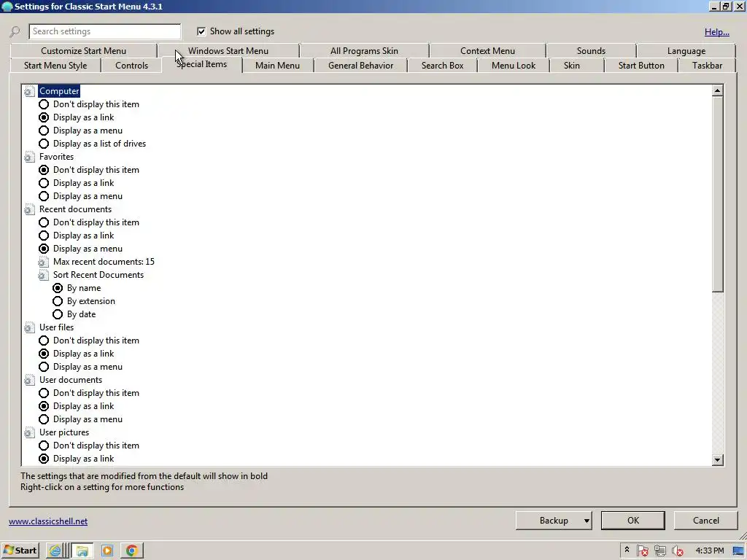
Task: Open the Start Button tab
Action: 641,66
